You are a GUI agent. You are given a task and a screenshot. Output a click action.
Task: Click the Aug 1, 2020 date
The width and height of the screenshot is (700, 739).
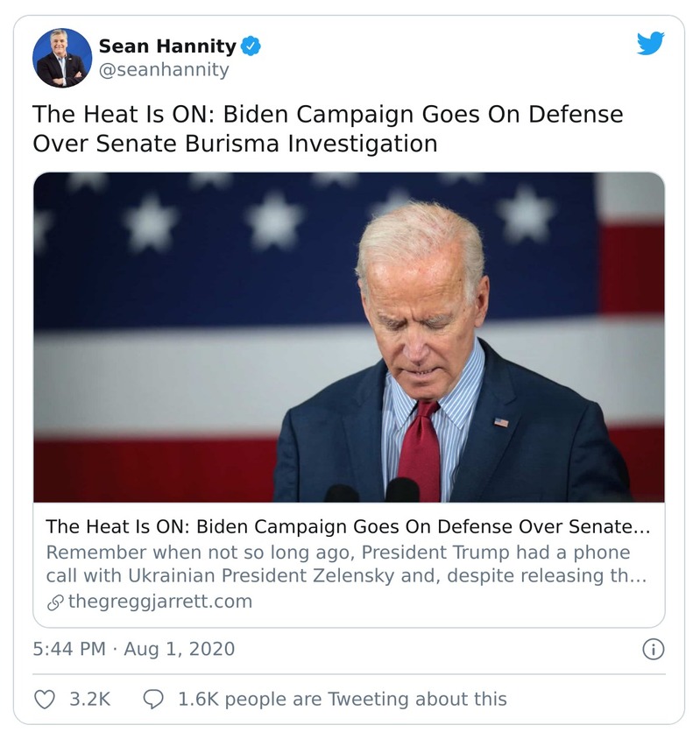[x=179, y=649]
